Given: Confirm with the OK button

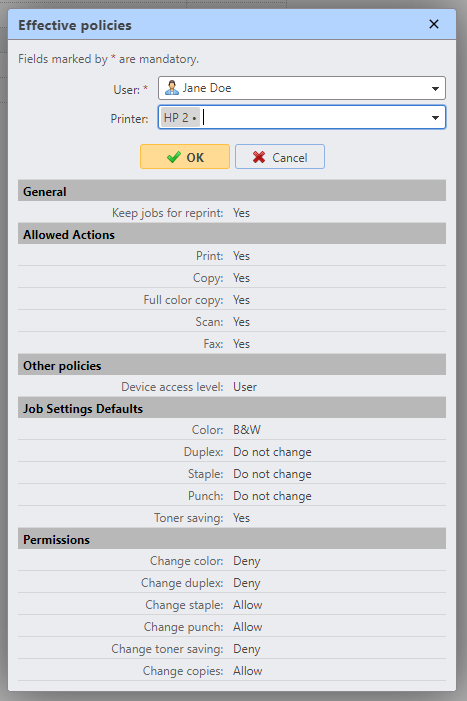Looking at the screenshot, I should tap(185, 157).
